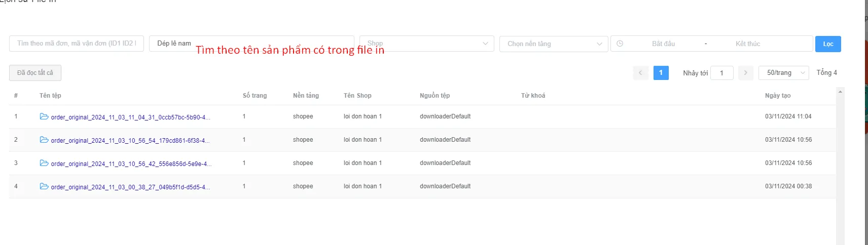Click 'shopee' in row 2
The image size is (868, 245).
303,140
